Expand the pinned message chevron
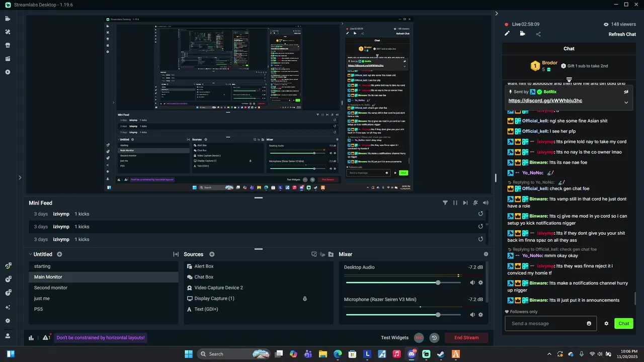 pos(626,102)
